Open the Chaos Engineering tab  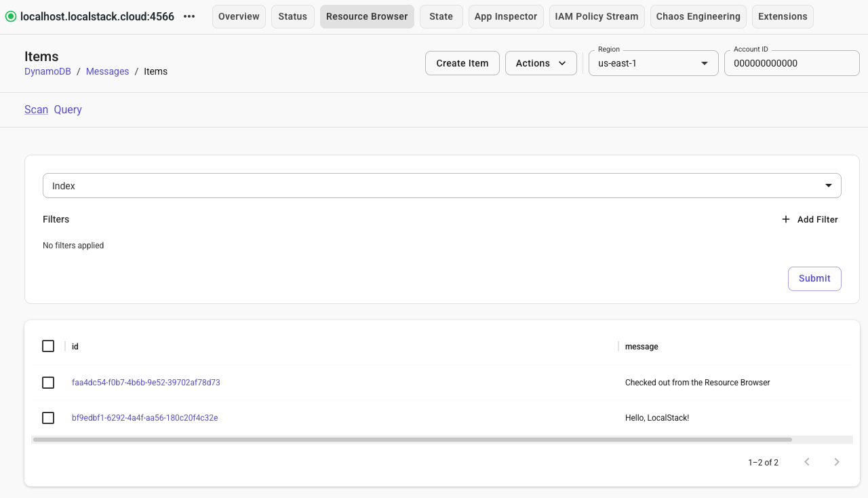point(698,16)
